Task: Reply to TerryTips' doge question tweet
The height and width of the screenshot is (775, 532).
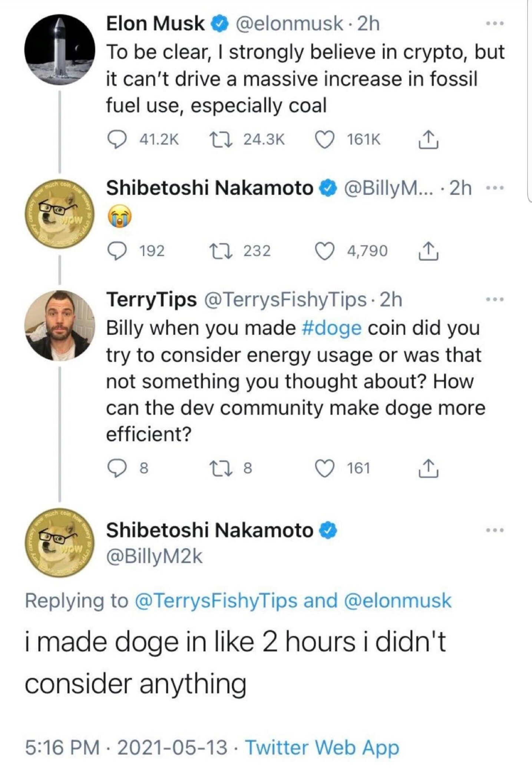Action: click(116, 468)
